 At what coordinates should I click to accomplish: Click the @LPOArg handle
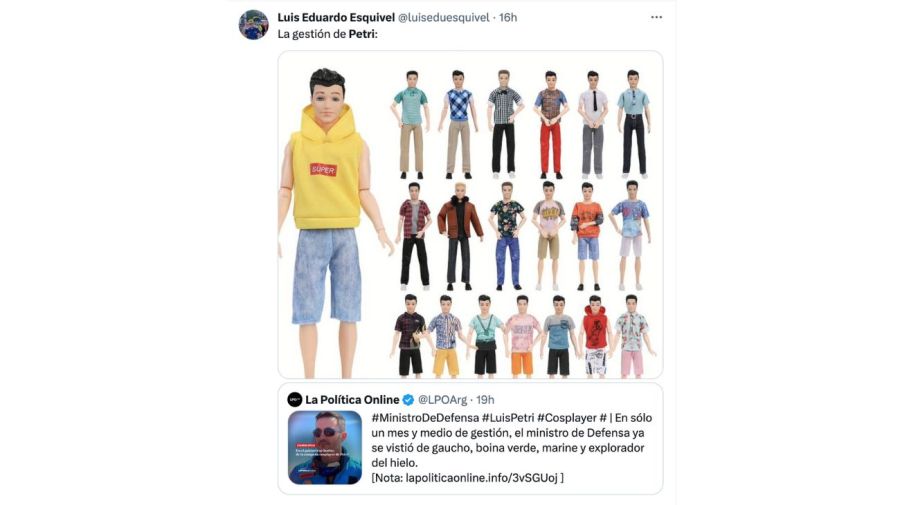coord(442,400)
